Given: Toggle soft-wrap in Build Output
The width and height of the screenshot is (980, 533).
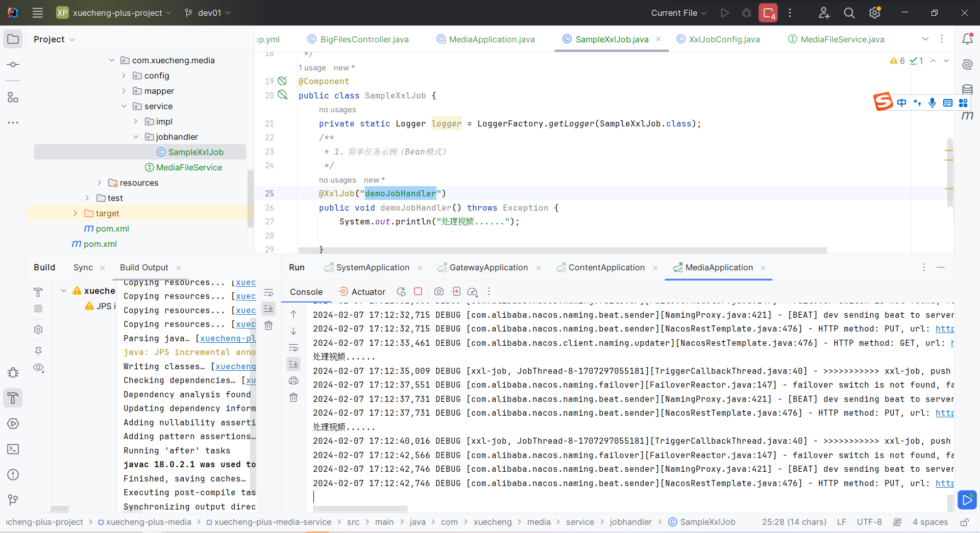Looking at the screenshot, I should (x=268, y=293).
